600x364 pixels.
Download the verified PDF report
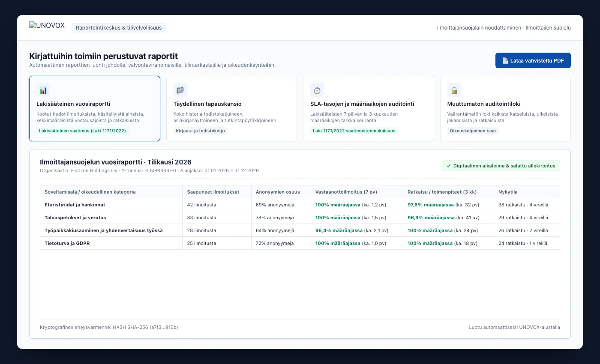pos(533,60)
